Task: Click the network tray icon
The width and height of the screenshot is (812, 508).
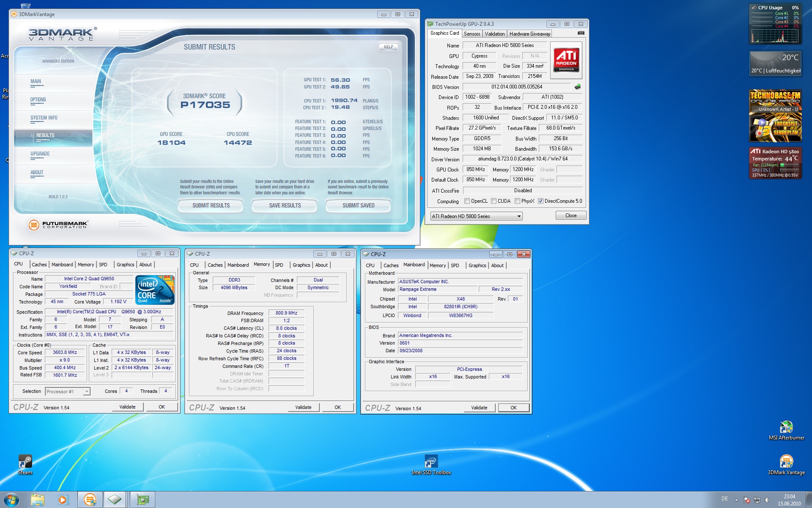Action: pyautogui.click(x=757, y=500)
